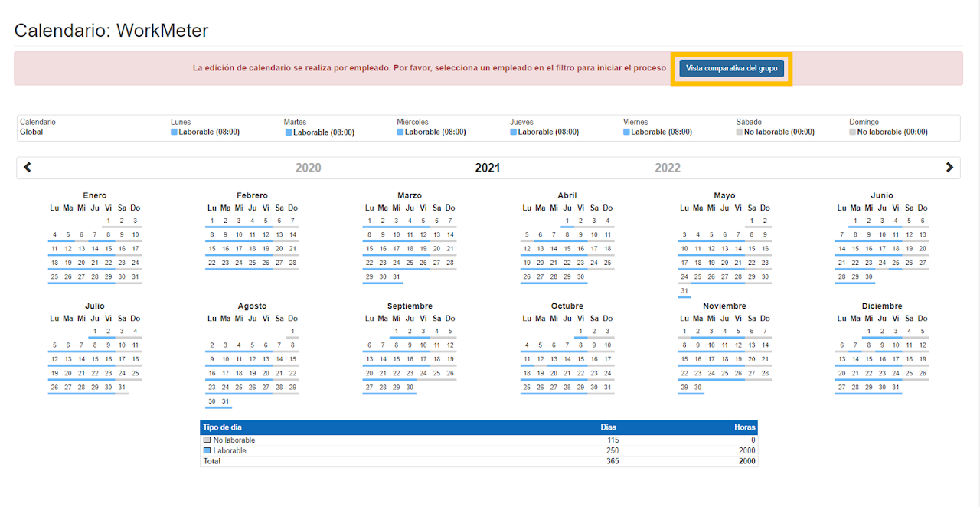Click the Horas column header
980x507 pixels.
tap(745, 427)
